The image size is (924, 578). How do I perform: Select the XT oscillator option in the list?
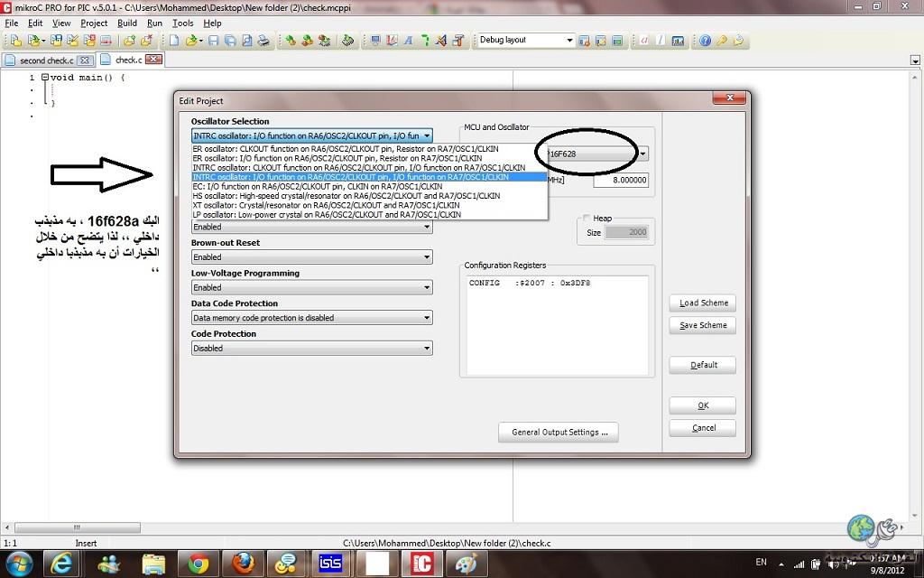point(369,205)
